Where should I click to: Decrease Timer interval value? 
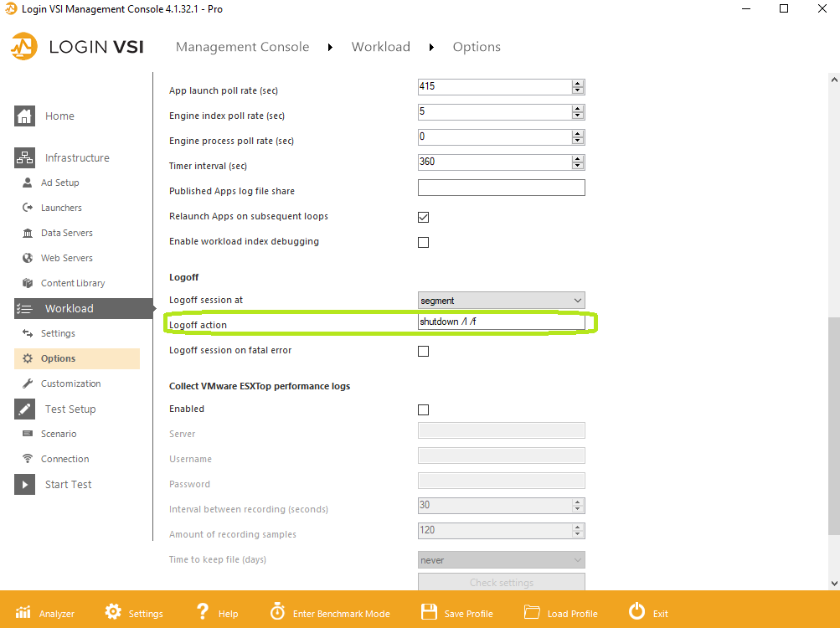pyautogui.click(x=578, y=166)
